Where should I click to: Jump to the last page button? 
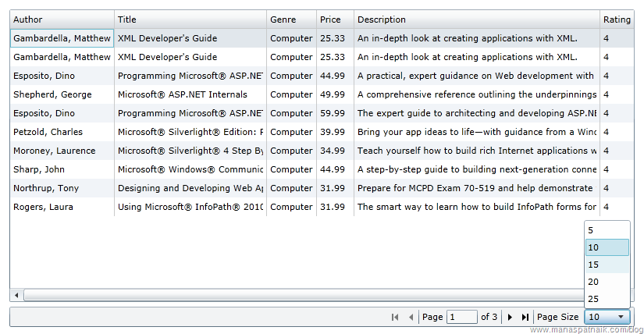pyautogui.click(x=525, y=317)
